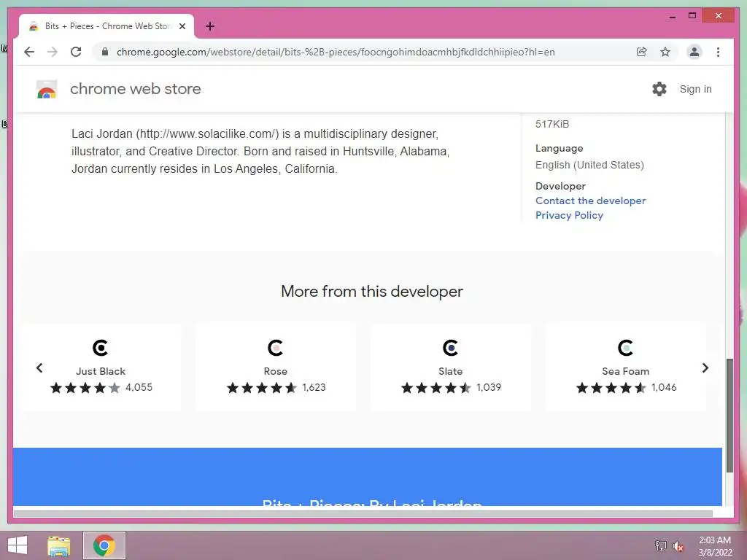Screen dimensions: 747x560
Task: Click the 1,039 rating count
Action: click(489, 388)
